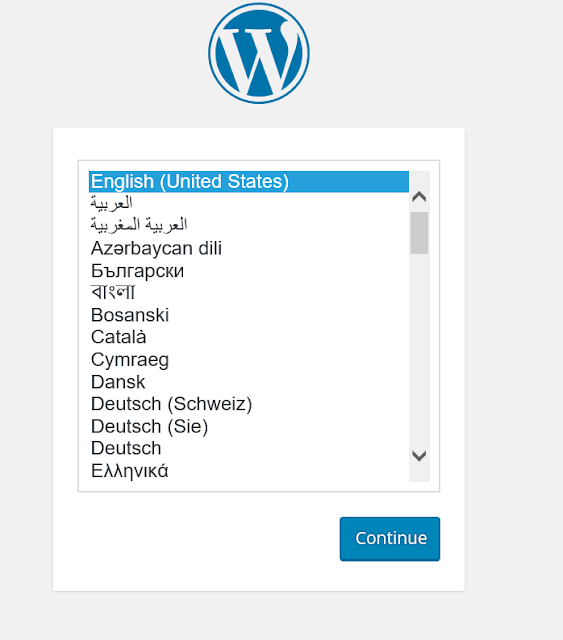Click the scrollbar up arrow

419,197
